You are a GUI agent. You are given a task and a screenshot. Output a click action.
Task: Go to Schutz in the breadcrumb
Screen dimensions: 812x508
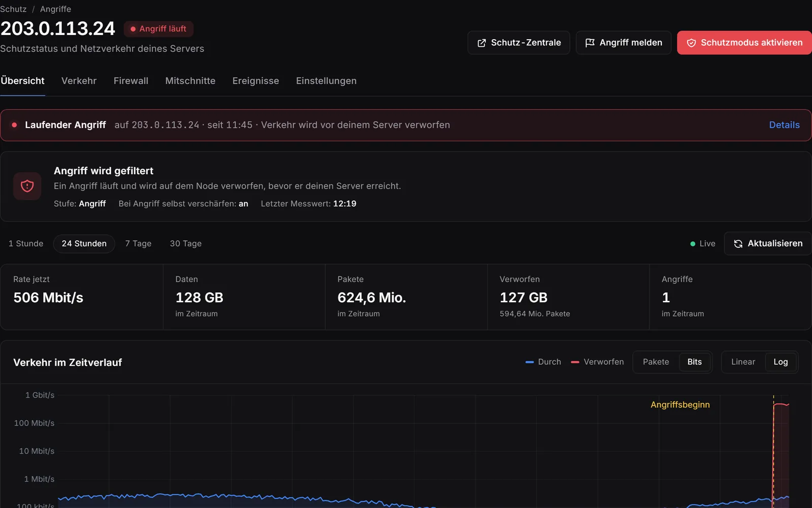tap(13, 9)
